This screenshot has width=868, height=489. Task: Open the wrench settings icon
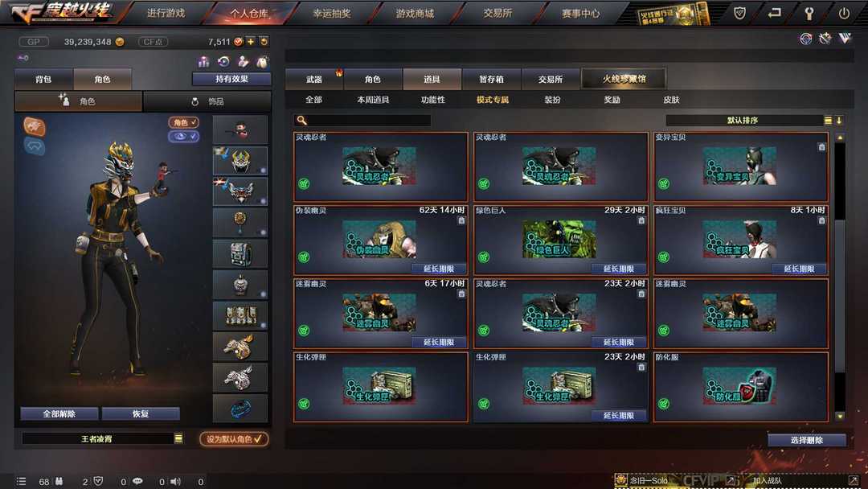point(809,14)
